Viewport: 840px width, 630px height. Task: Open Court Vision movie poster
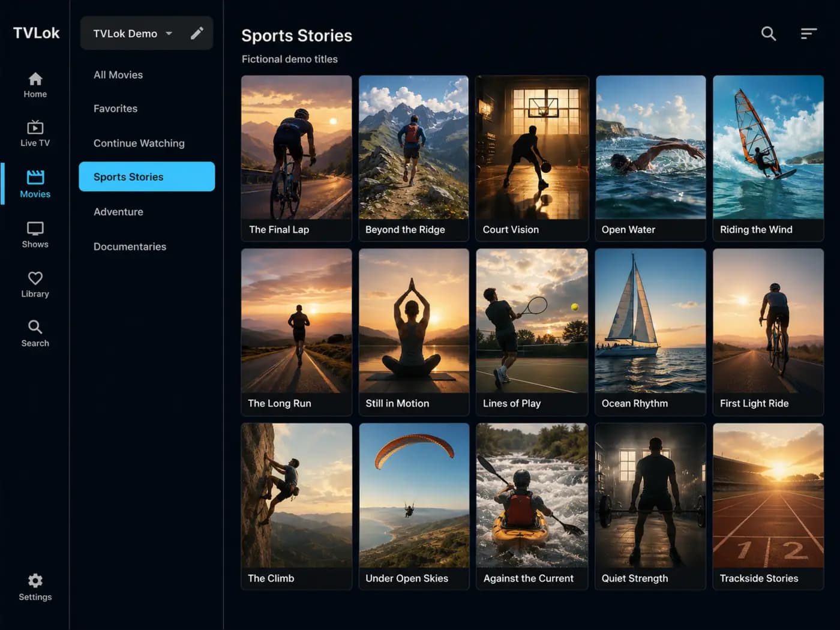pyautogui.click(x=532, y=158)
